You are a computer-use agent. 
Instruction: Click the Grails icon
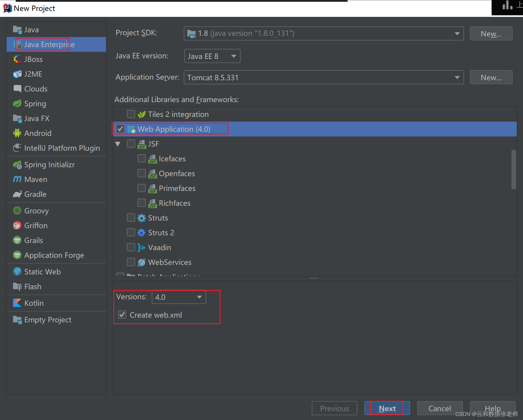tap(17, 240)
